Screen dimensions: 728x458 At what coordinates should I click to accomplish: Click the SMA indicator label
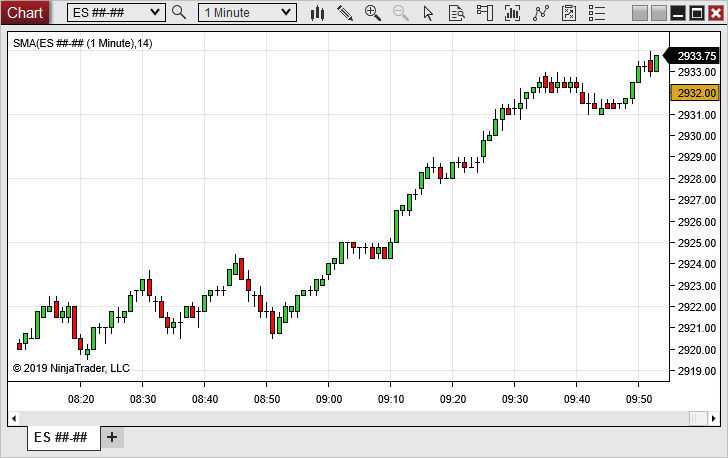(82, 43)
